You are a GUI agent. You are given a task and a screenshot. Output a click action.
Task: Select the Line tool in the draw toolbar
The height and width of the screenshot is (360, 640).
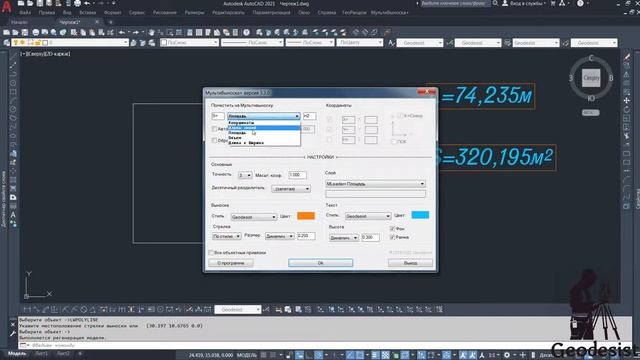[x=13, y=56]
